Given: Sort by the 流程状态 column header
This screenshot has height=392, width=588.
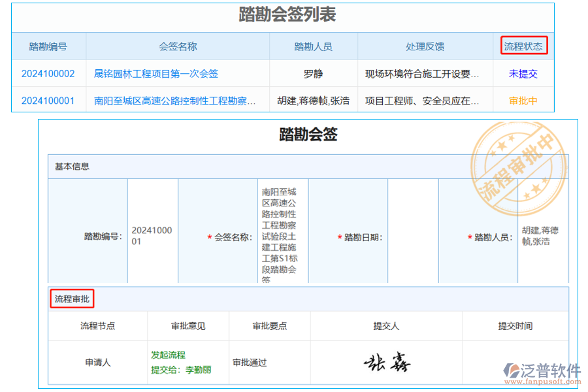Looking at the screenshot, I should click(523, 45).
